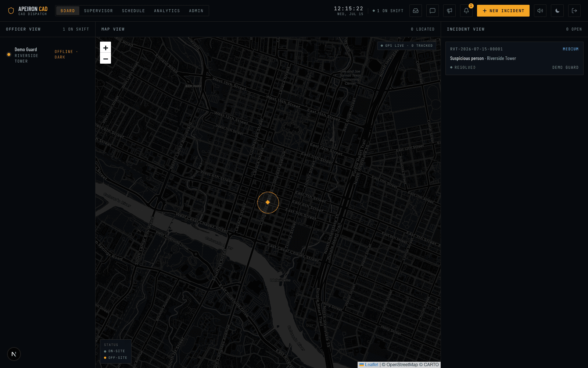Select the Demo Guard officer row
This screenshot has width=588, height=368.
coord(47,55)
